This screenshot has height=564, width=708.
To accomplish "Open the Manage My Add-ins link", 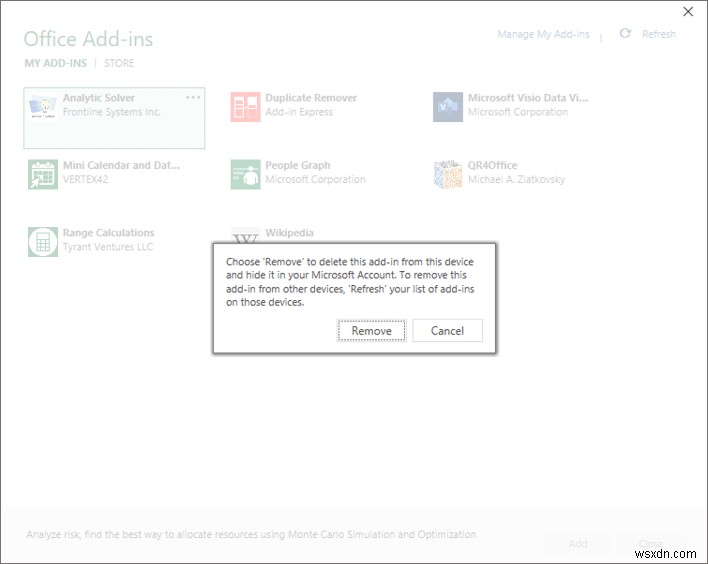I will [543, 34].
